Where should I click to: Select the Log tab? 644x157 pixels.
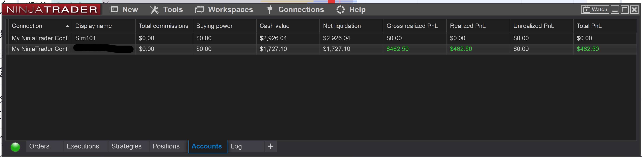pyautogui.click(x=236, y=146)
